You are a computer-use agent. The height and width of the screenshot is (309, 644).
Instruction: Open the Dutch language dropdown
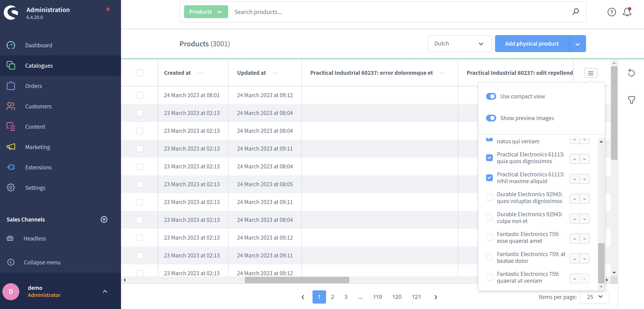[459, 44]
